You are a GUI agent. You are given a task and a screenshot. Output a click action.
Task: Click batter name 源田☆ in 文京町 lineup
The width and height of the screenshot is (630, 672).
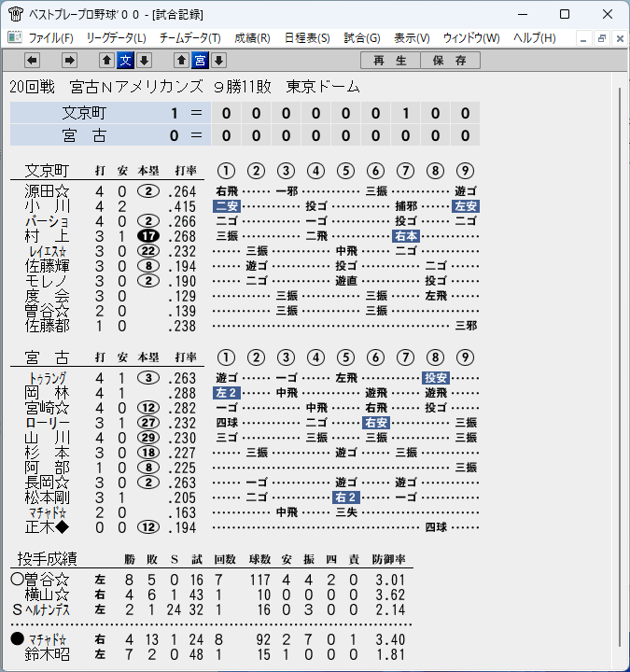click(x=48, y=191)
